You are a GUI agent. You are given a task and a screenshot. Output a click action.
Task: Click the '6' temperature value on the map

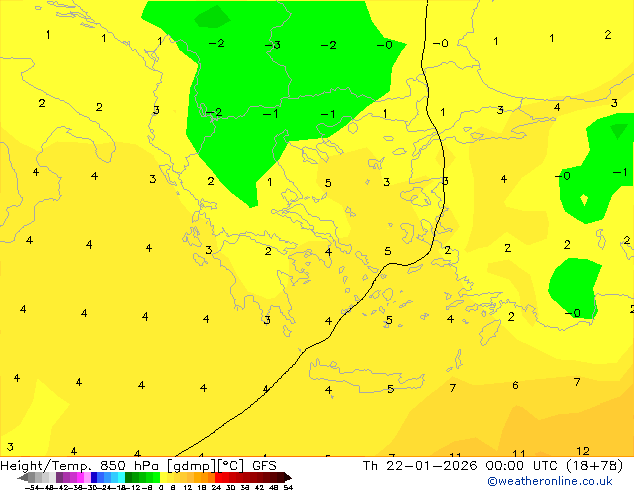click(x=515, y=385)
